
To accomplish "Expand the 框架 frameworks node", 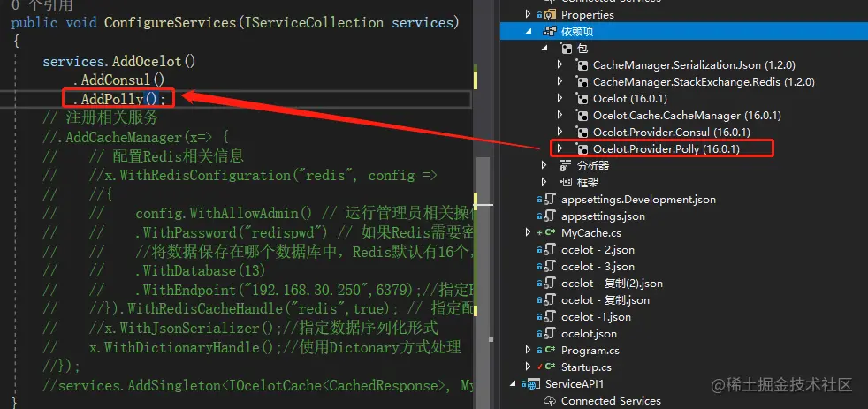I will (544, 181).
